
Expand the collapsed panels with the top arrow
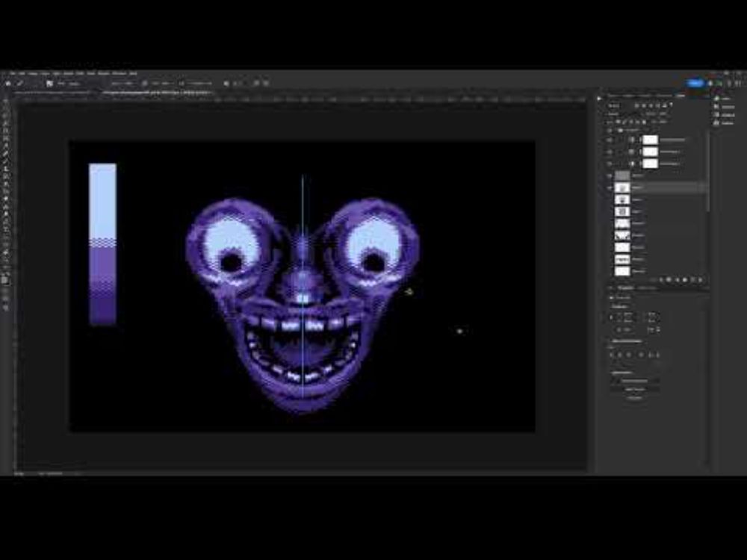point(599,99)
